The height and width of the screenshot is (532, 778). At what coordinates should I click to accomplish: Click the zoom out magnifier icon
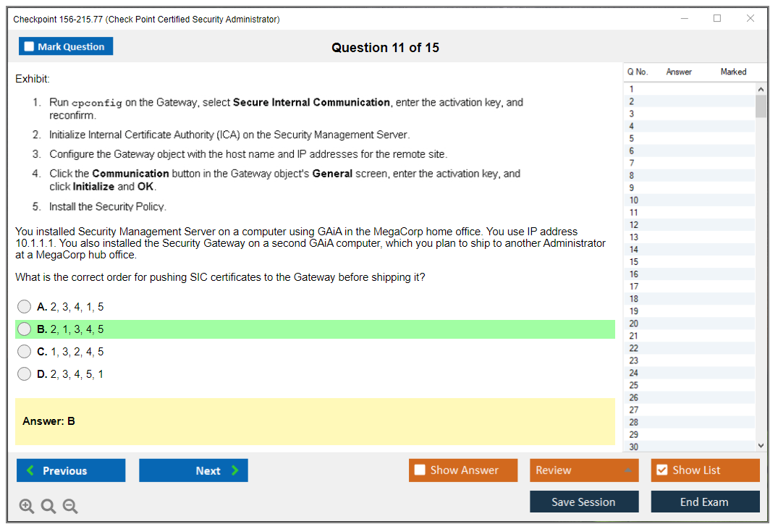pos(70,507)
